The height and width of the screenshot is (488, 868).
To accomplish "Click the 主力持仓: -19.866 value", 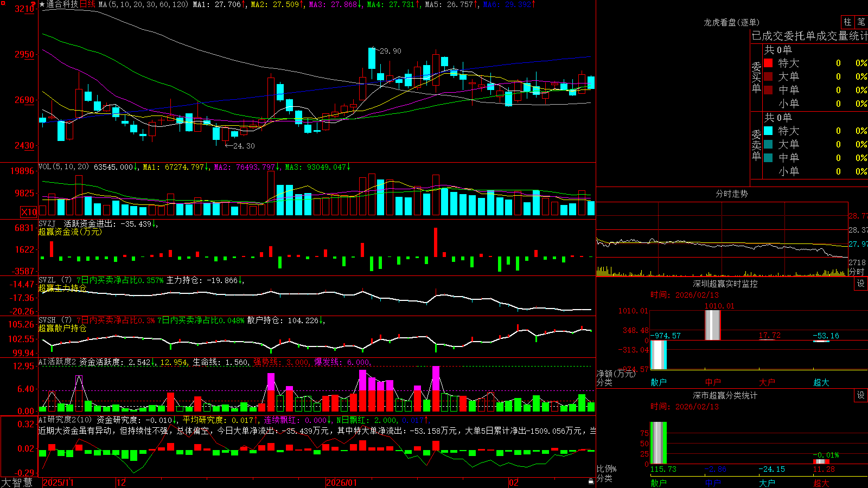I will (x=202, y=280).
